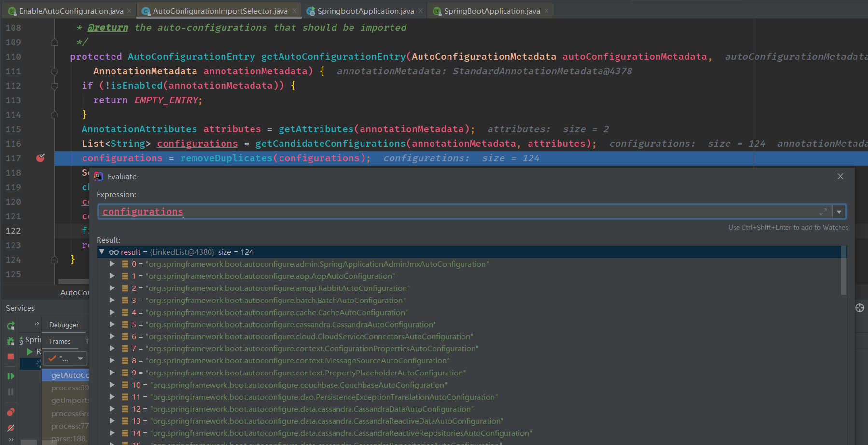Select result row 14 CassandraReactiveRepositoriesAutoConfiguration

tap(468, 433)
